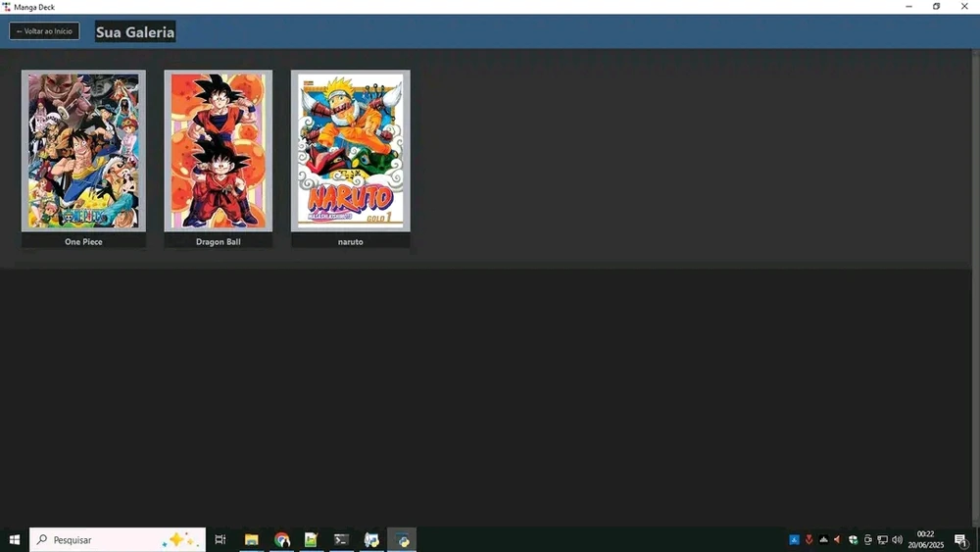The height and width of the screenshot is (552, 980).
Task: Click the Sua Galeria heading
Action: [135, 32]
